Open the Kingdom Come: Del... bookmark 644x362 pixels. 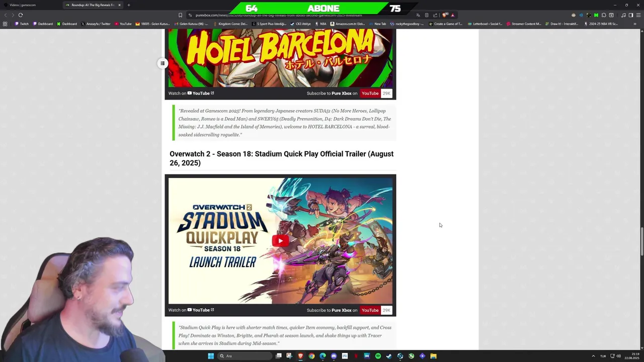point(230,24)
